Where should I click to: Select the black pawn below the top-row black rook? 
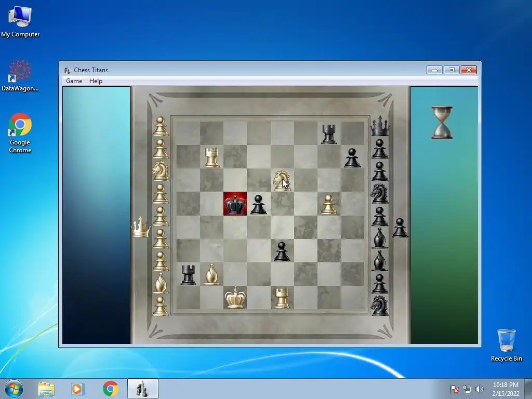click(352, 158)
